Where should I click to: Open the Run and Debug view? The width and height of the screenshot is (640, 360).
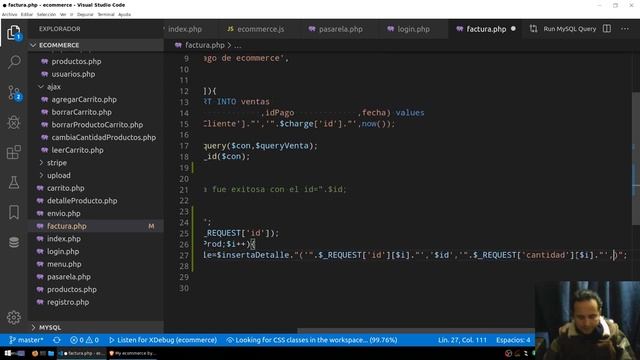[x=14, y=122]
